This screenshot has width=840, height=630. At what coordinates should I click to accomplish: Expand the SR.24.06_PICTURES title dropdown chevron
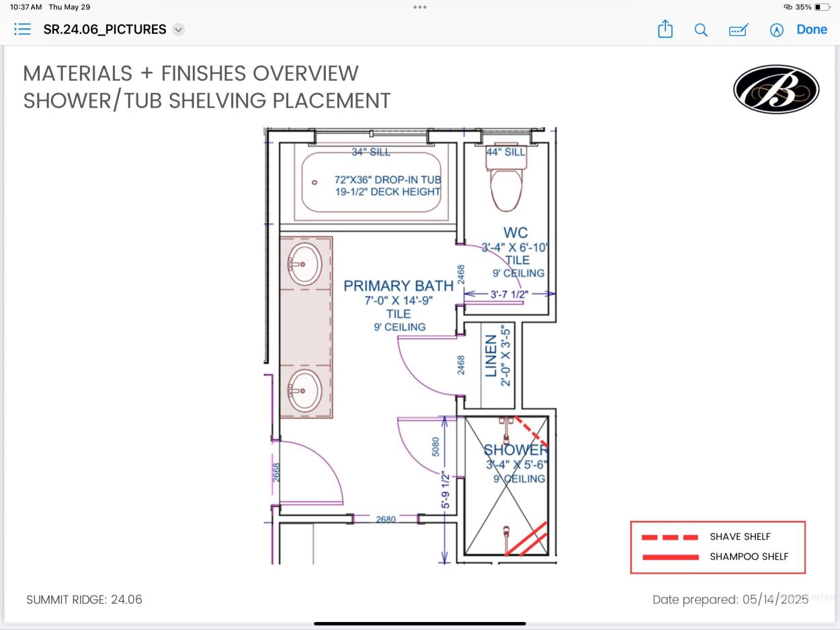coord(178,30)
